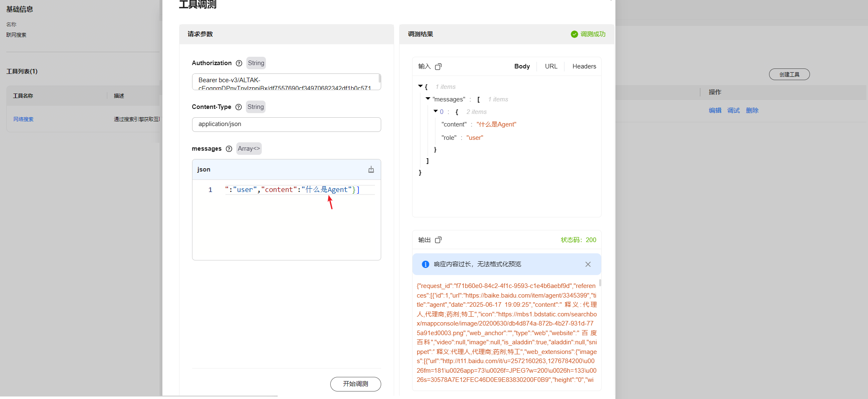Click the String type tag beside Authorization
The image size is (868, 399).
click(256, 63)
